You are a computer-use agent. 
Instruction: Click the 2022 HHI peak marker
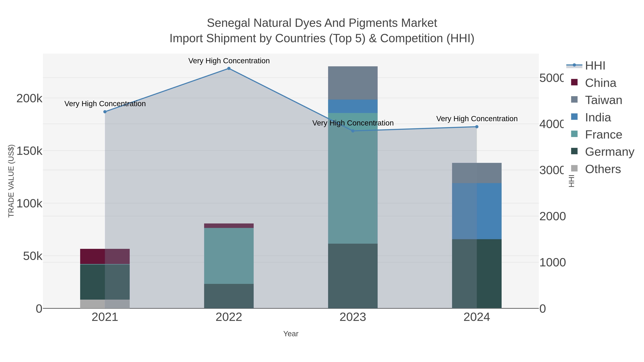(229, 68)
